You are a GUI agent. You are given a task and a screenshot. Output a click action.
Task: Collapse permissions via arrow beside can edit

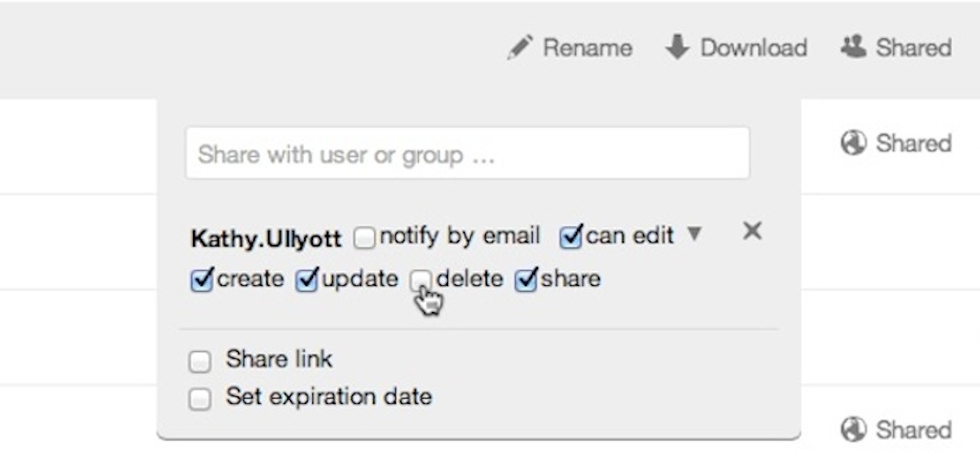click(x=694, y=234)
